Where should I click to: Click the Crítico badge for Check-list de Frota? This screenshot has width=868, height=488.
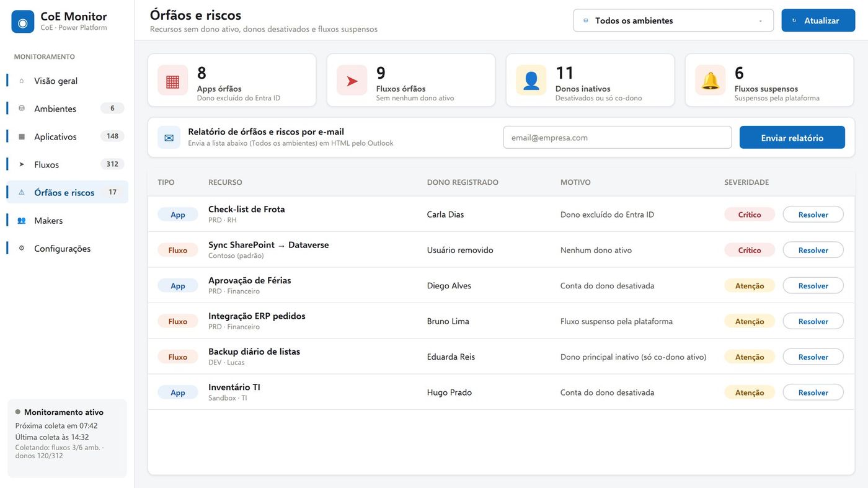(x=750, y=215)
